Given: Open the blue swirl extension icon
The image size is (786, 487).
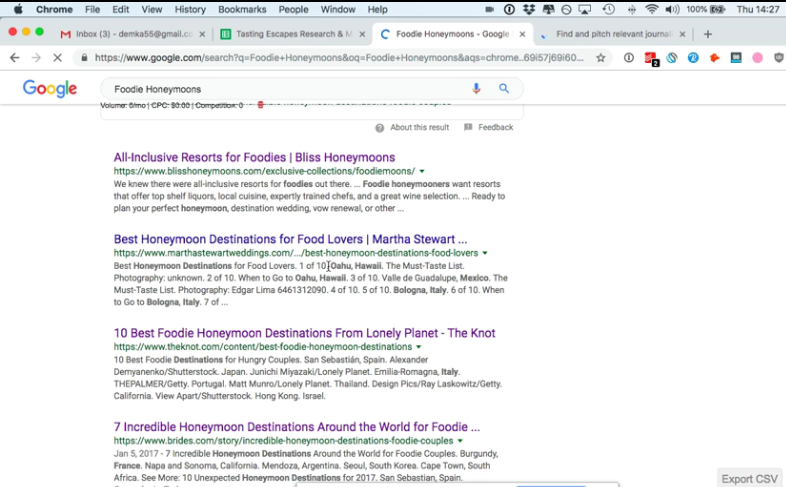Looking at the screenshot, I should pyautogui.click(x=672, y=58).
